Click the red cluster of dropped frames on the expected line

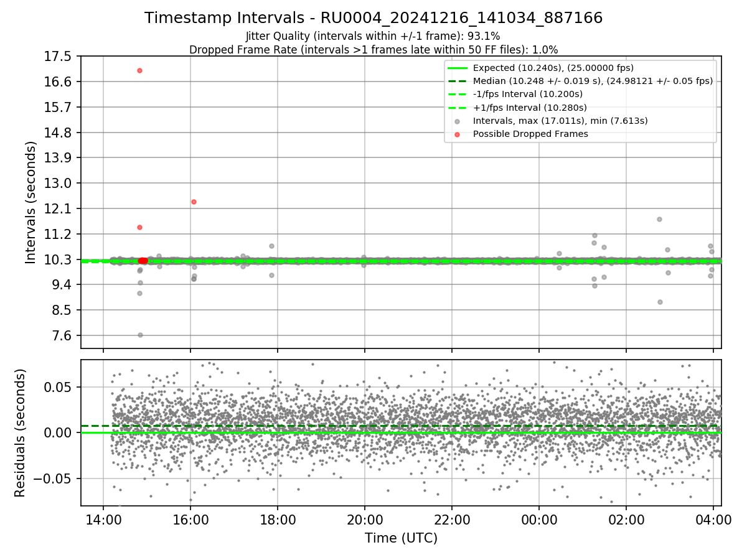tap(143, 261)
